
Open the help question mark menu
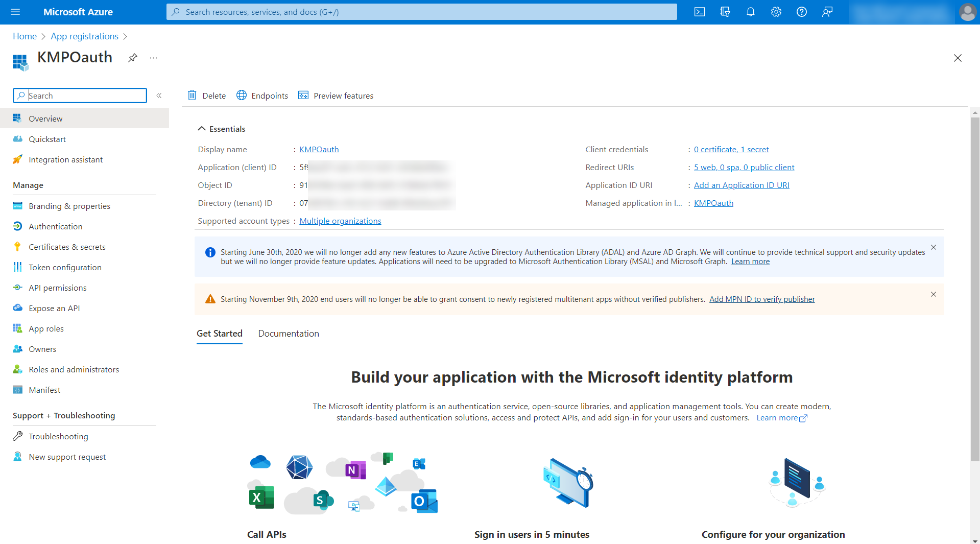point(801,12)
